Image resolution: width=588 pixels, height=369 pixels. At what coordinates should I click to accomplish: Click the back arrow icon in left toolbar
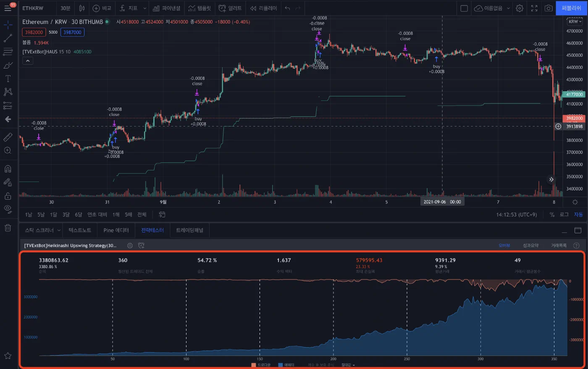(8, 119)
